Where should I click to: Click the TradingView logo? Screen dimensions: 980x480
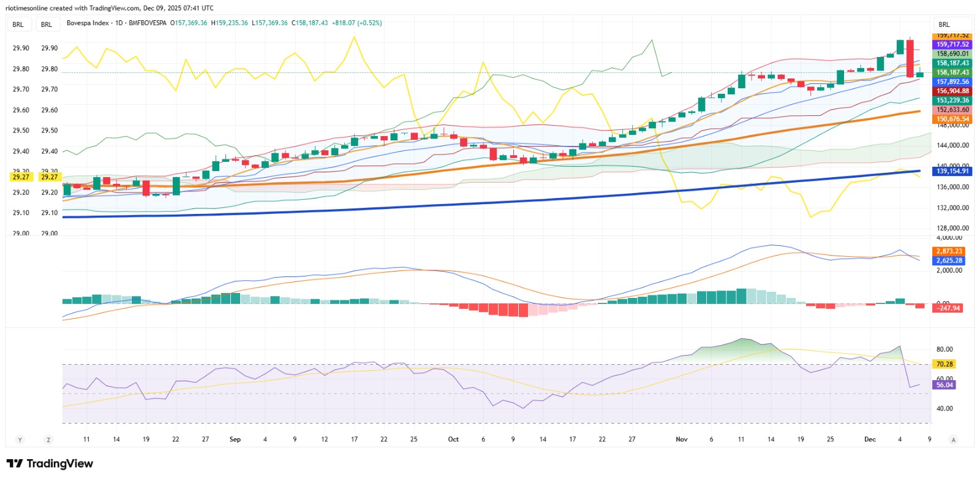[x=50, y=463]
